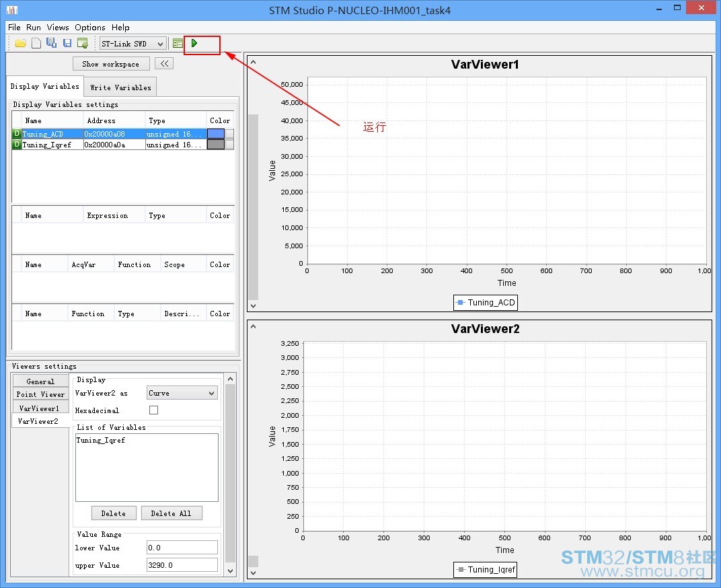Click the viewers settings scrollbar down arrow
This screenshot has height=588, width=721.
click(x=231, y=571)
